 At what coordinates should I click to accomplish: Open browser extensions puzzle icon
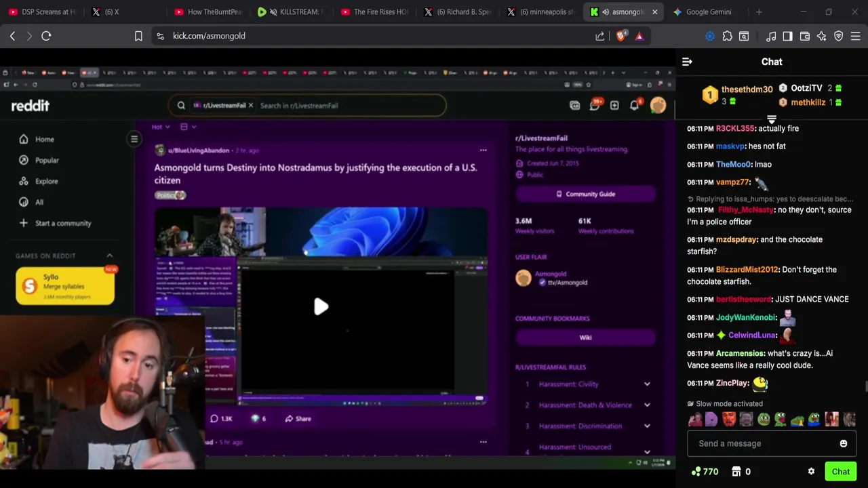tap(727, 36)
